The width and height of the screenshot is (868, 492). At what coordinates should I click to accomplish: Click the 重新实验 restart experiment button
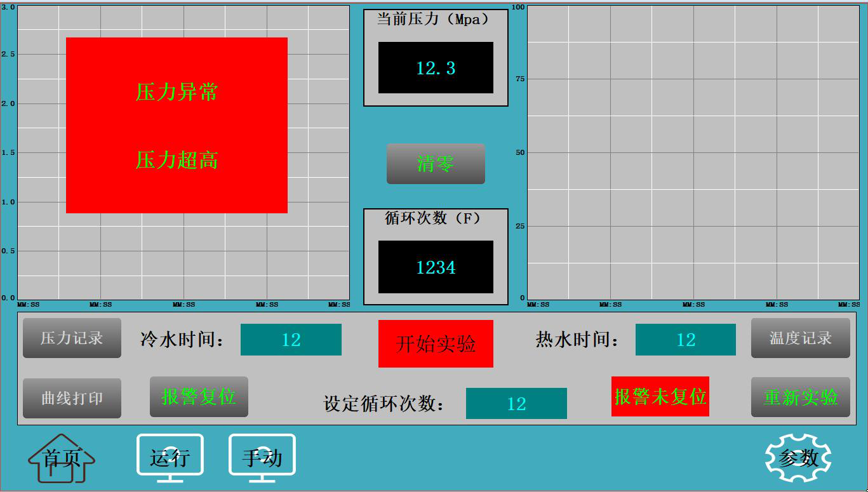coord(800,398)
